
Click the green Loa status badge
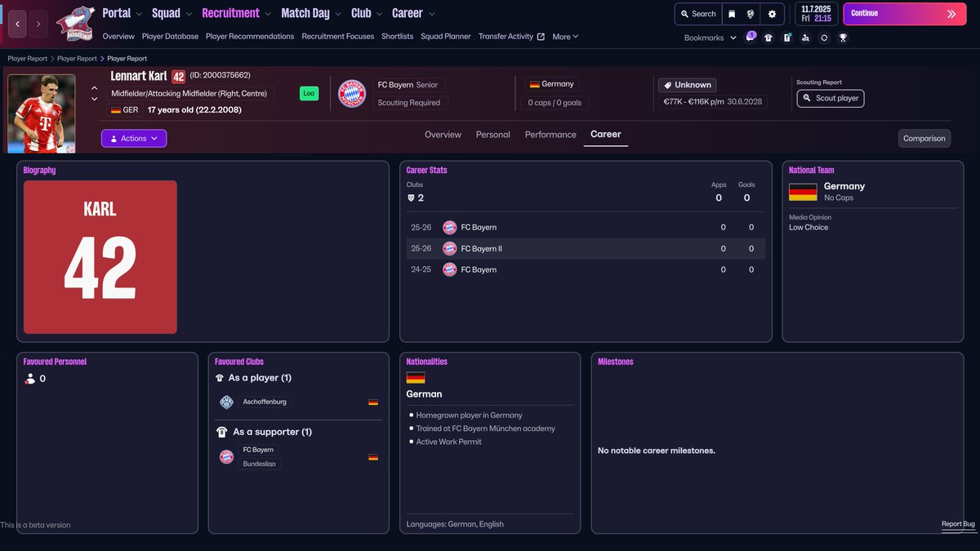(x=309, y=93)
